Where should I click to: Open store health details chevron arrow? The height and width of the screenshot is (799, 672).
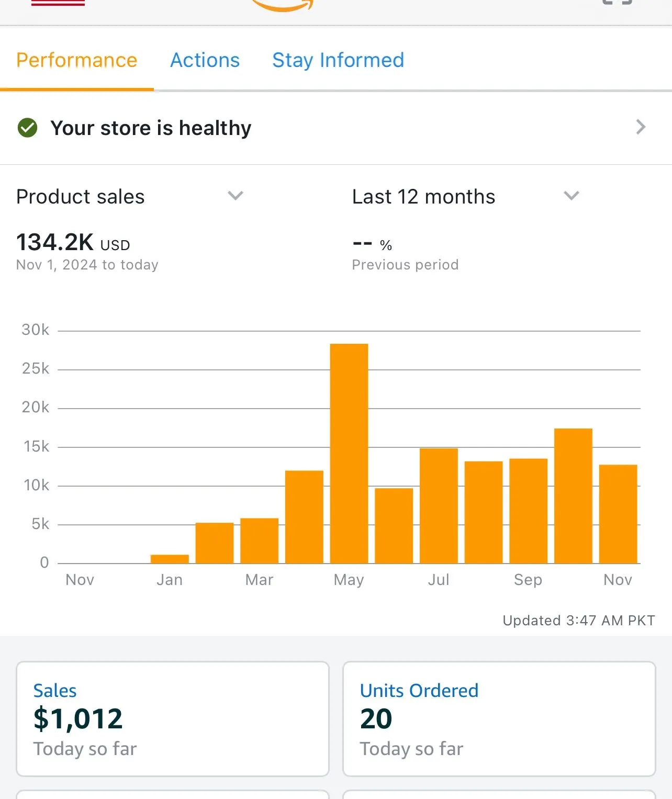pos(641,127)
